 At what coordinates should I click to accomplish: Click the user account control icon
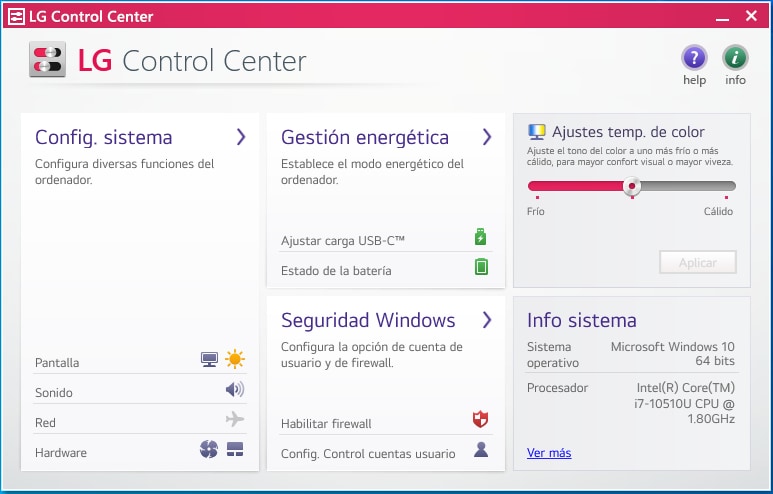[x=481, y=450]
